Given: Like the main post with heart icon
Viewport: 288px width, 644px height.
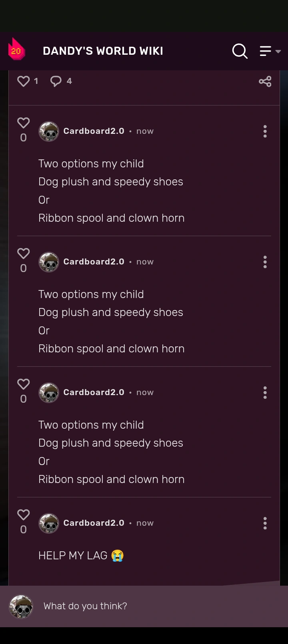Looking at the screenshot, I should click(x=24, y=81).
